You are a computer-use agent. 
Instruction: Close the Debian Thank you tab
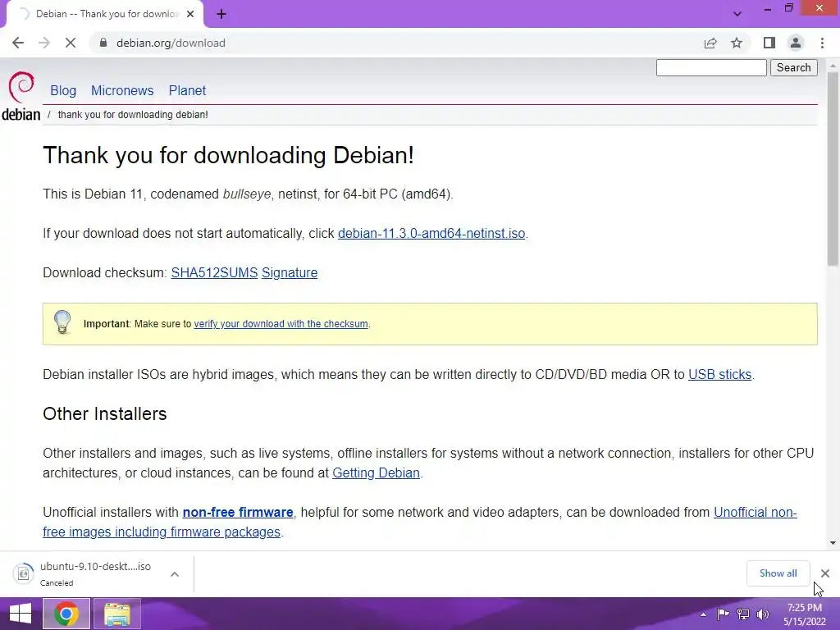point(190,14)
